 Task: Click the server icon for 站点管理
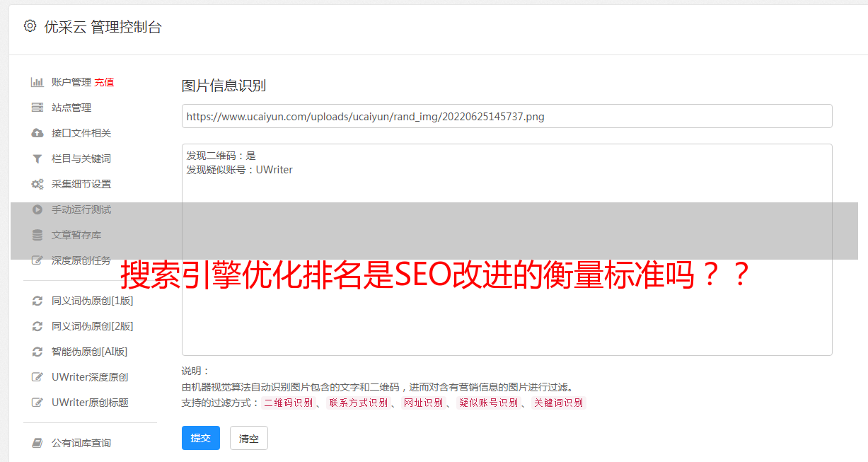tap(37, 108)
